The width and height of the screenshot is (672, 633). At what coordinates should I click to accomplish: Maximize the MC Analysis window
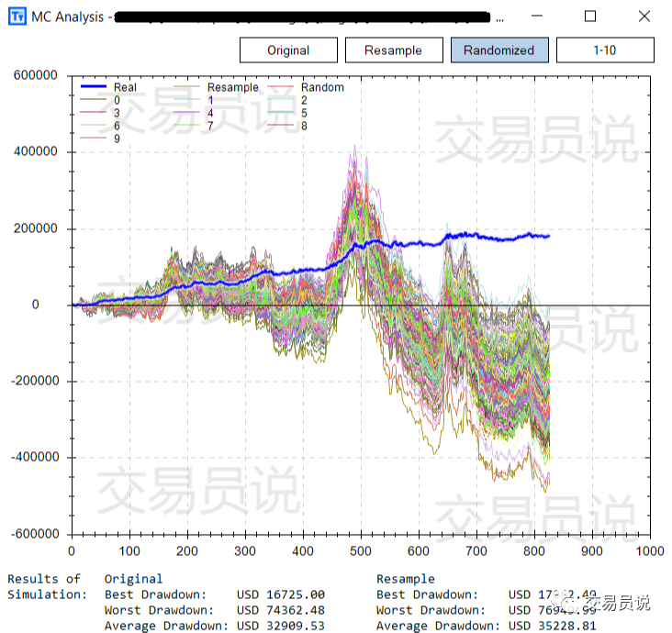point(590,17)
